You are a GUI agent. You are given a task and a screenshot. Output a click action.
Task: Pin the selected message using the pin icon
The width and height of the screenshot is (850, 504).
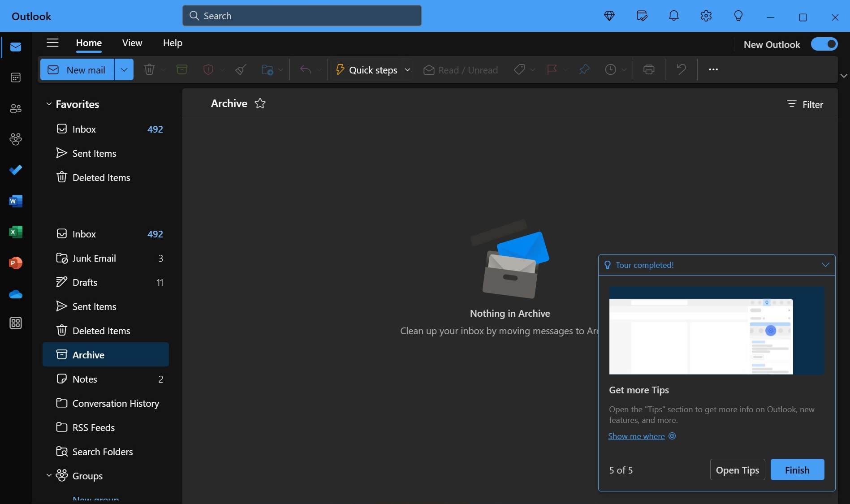click(x=584, y=69)
